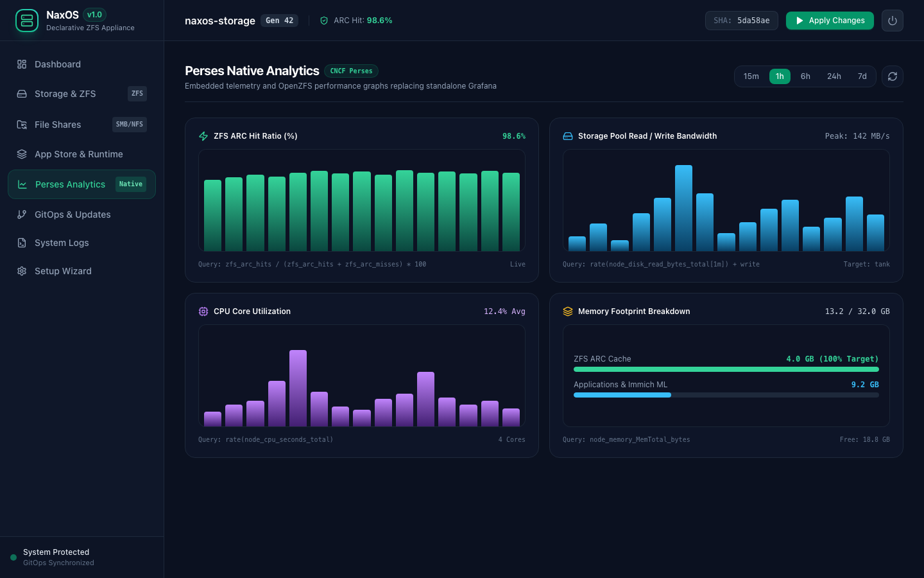
Task: Click the NaxOS logo icon
Action: click(x=27, y=21)
